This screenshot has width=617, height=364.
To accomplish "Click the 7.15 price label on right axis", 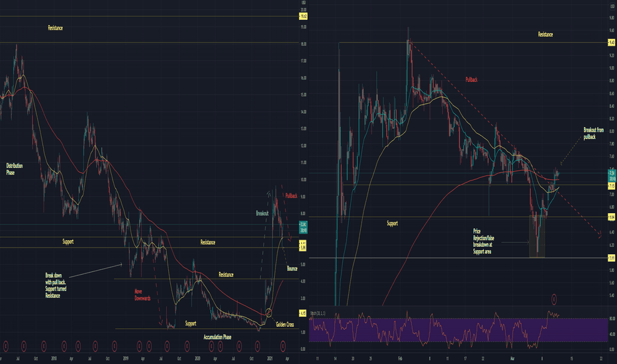I will 612,185.
